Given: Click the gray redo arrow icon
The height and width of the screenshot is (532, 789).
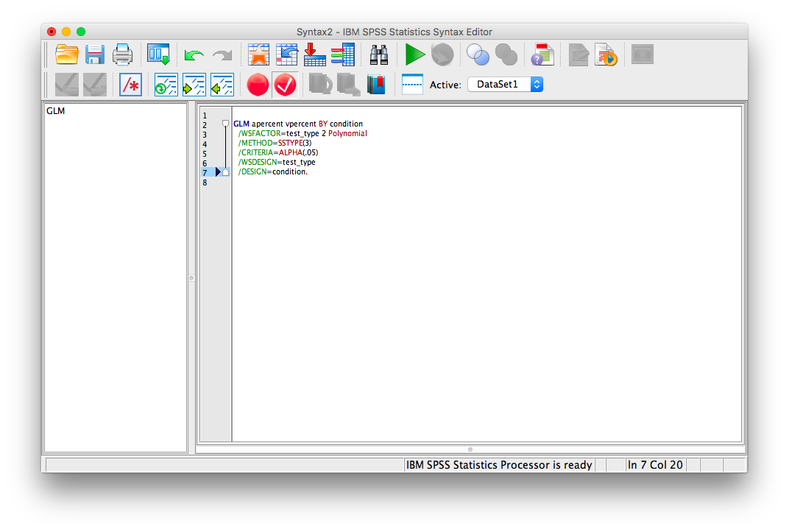Looking at the screenshot, I should pyautogui.click(x=222, y=54).
